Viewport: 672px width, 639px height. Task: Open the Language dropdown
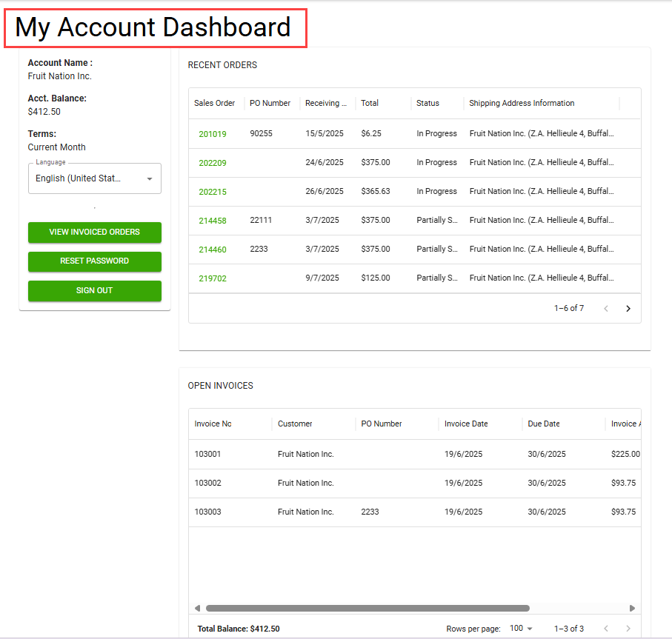coord(94,178)
